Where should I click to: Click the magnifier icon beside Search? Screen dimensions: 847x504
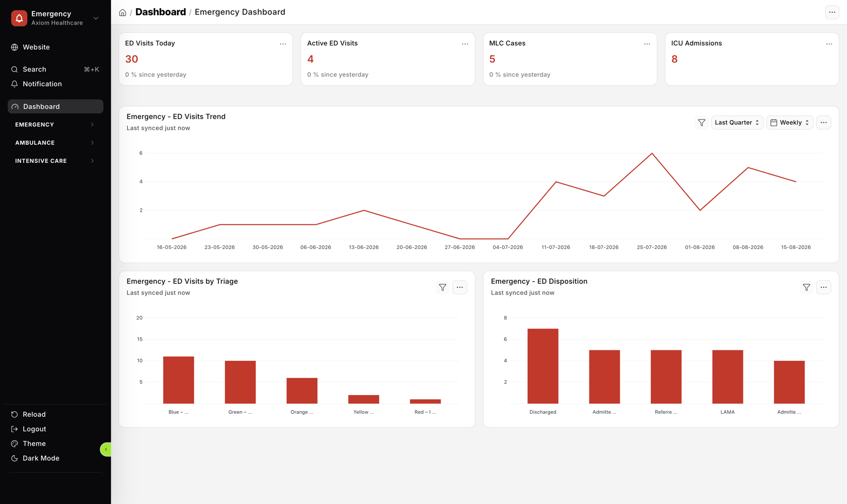(x=15, y=69)
